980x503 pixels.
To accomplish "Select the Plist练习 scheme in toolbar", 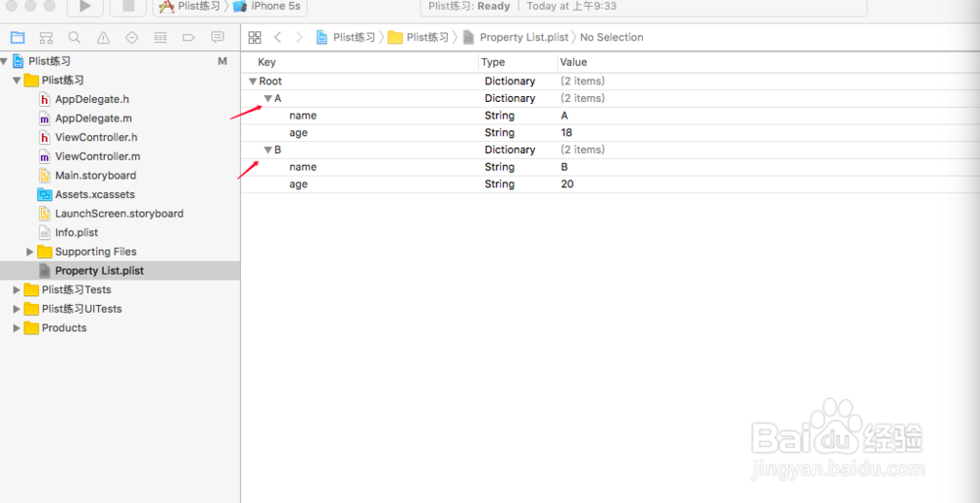I will tap(189, 6).
